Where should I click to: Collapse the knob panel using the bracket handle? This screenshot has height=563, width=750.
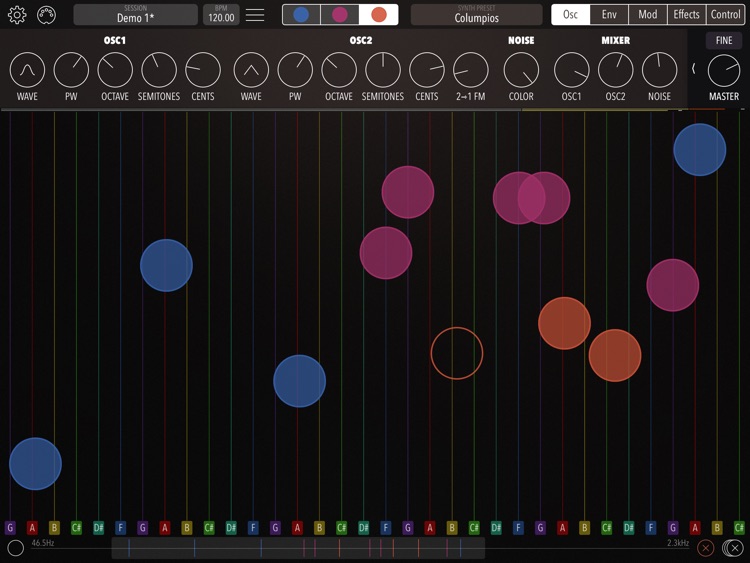coord(694,69)
